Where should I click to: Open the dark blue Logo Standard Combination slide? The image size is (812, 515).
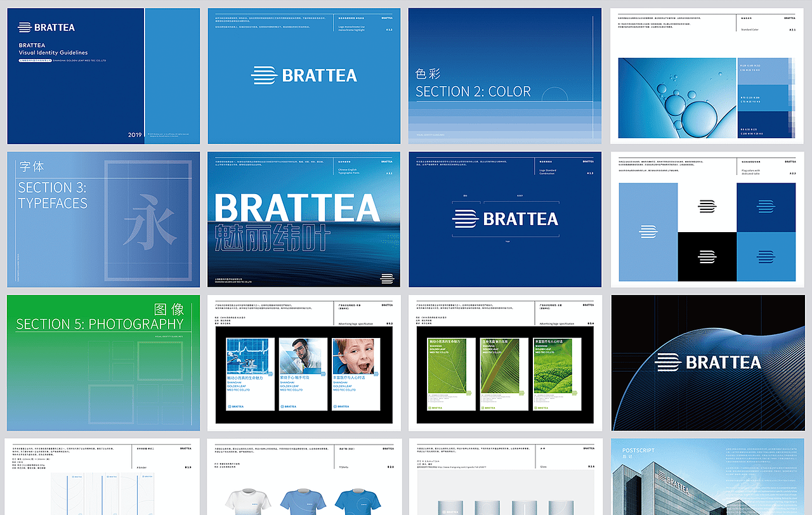coord(505,219)
